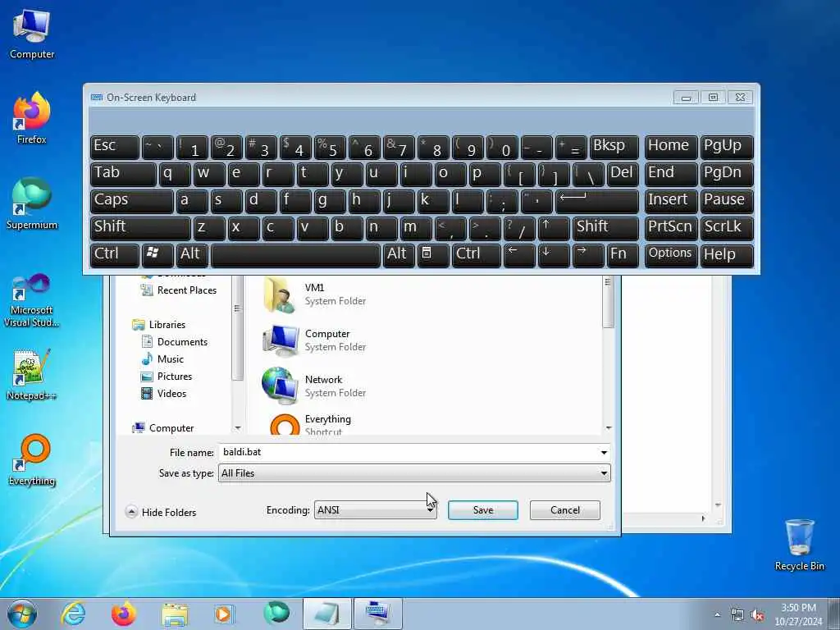Open the Computer desktop icon

[x=32, y=34]
